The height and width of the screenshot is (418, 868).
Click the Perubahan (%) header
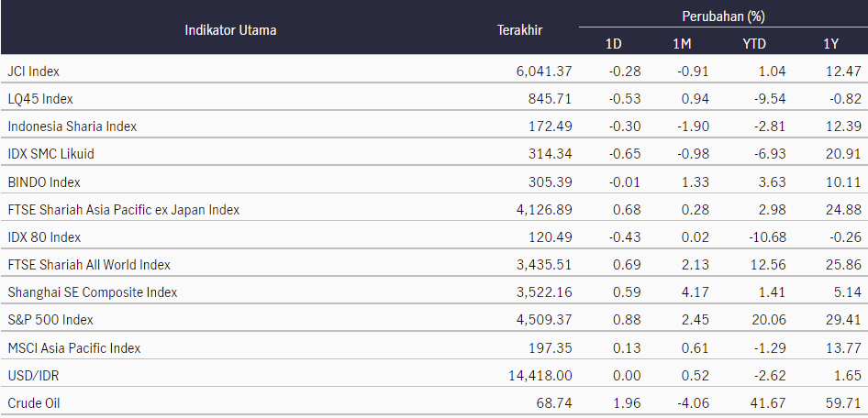pos(723,16)
